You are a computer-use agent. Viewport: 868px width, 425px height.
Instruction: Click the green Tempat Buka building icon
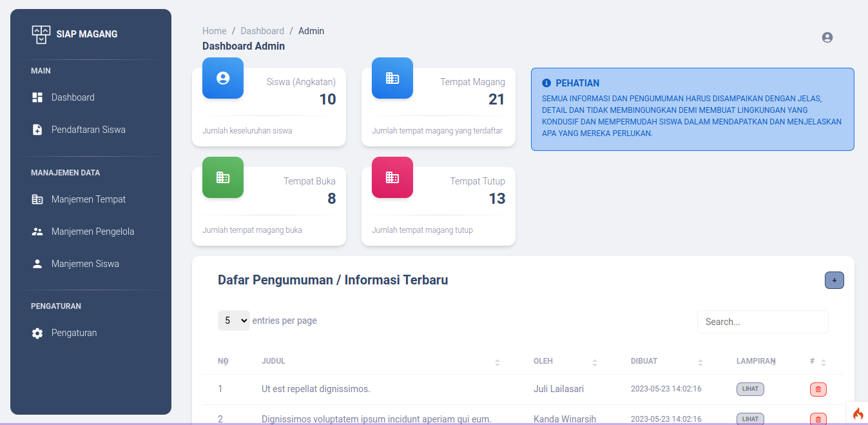pos(223,177)
